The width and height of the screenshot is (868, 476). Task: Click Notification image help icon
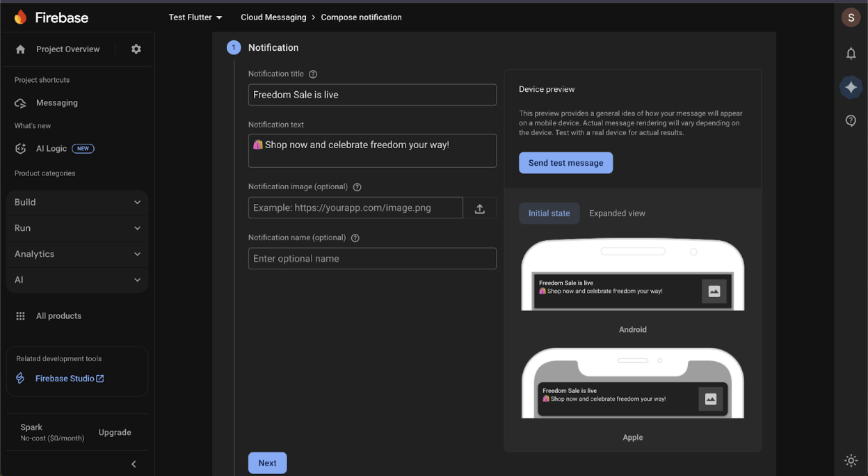coord(357,187)
